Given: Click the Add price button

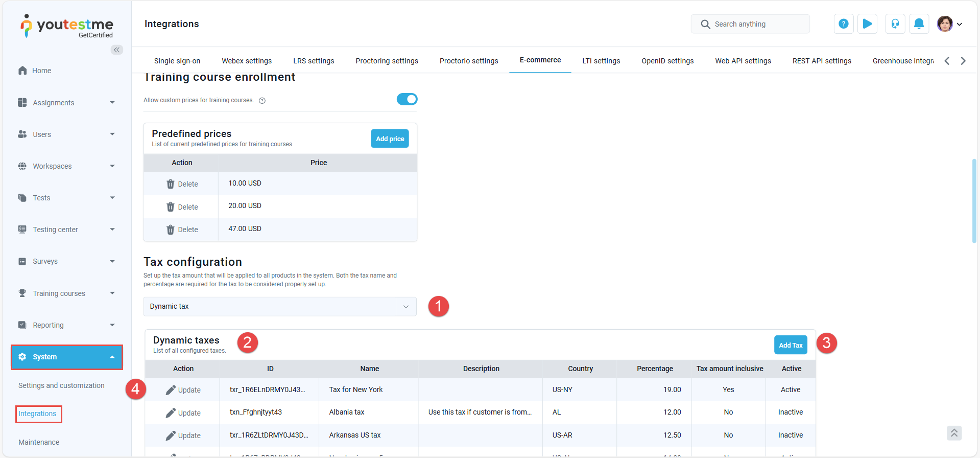Looking at the screenshot, I should pos(390,139).
